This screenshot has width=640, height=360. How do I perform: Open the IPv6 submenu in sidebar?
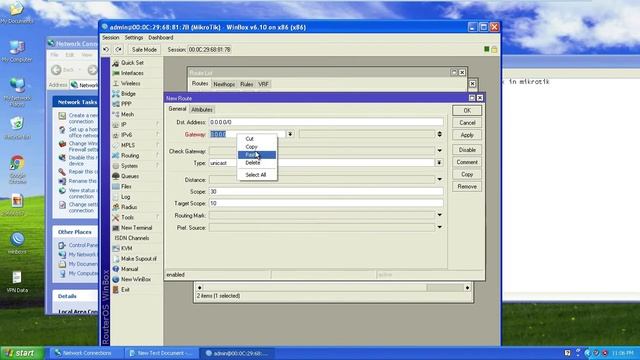pos(127,135)
